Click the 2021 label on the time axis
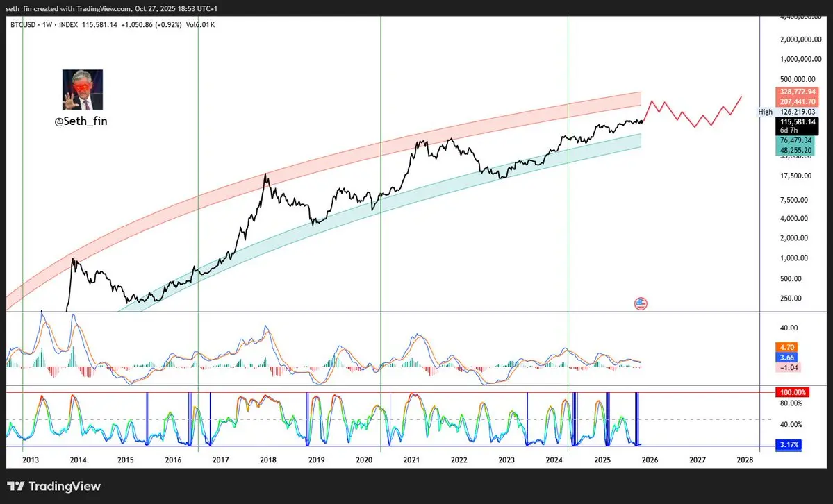 point(411,460)
